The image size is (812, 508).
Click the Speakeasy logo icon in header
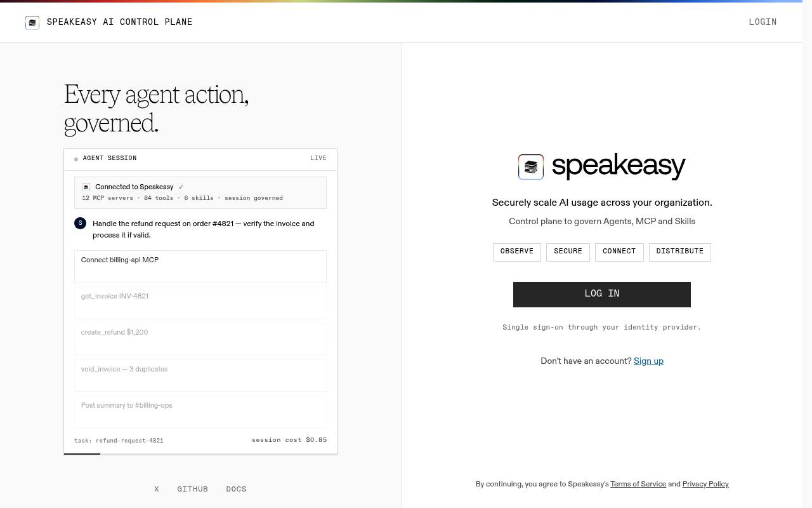click(32, 23)
